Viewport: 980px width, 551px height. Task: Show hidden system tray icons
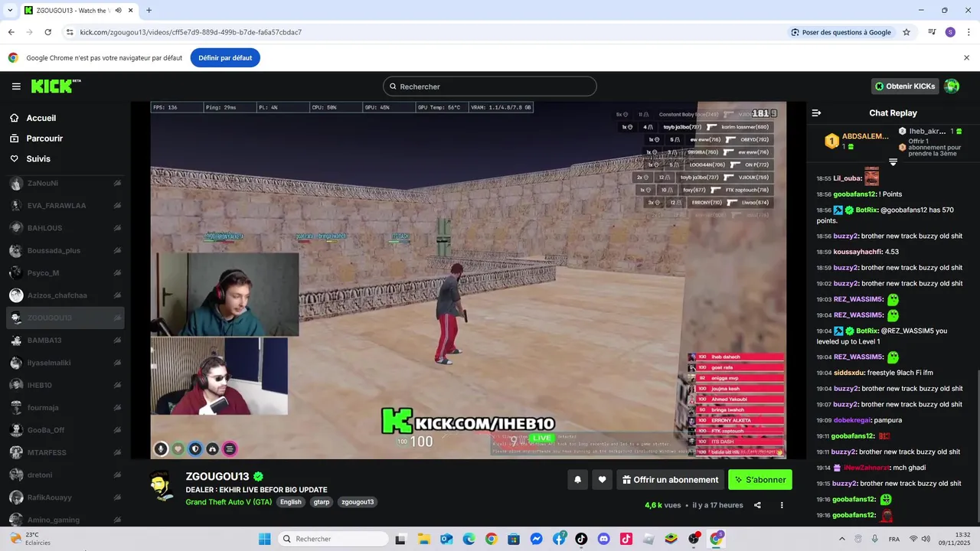point(841,539)
